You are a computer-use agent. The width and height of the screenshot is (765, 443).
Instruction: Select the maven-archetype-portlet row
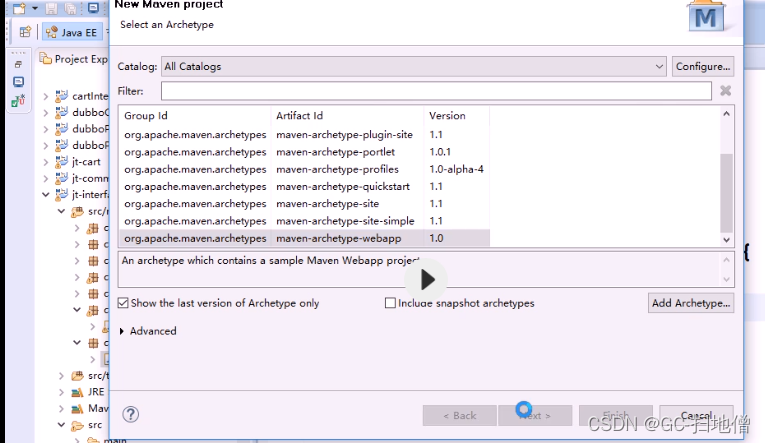click(304, 152)
